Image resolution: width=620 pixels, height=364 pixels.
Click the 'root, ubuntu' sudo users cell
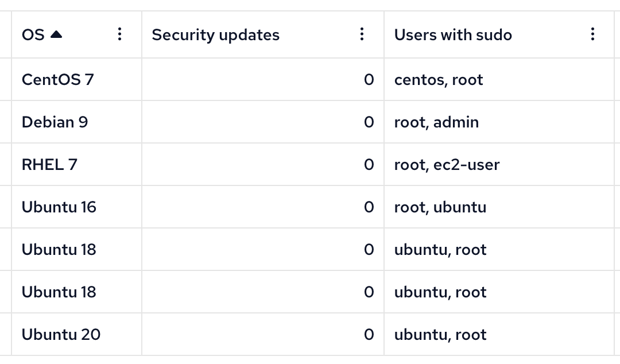(499, 207)
